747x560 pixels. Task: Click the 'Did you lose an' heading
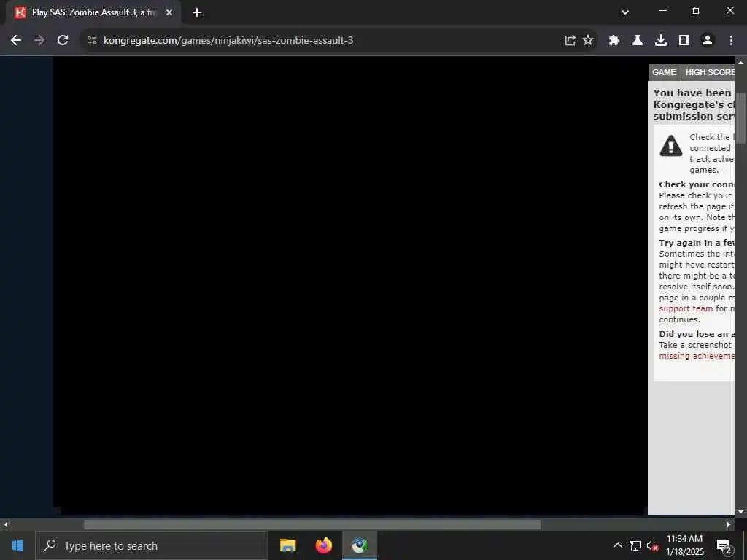[697, 334]
